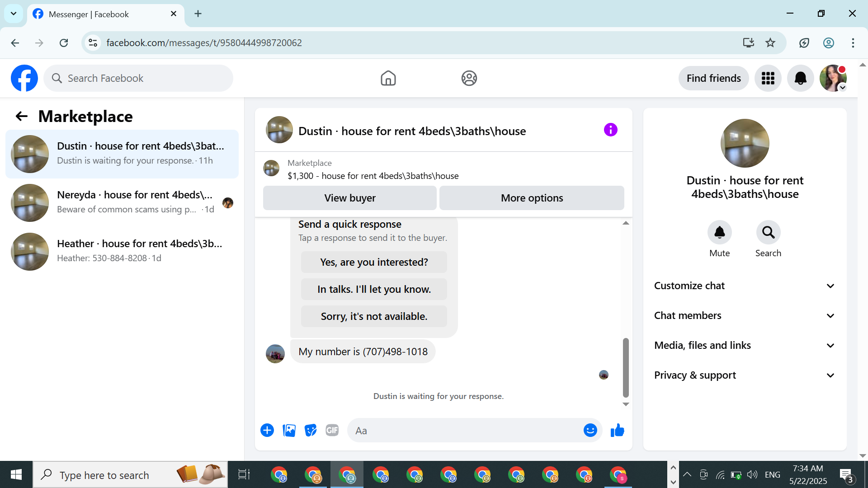The width and height of the screenshot is (868, 488).
Task: Click the browser forward arrow
Action: [39, 43]
